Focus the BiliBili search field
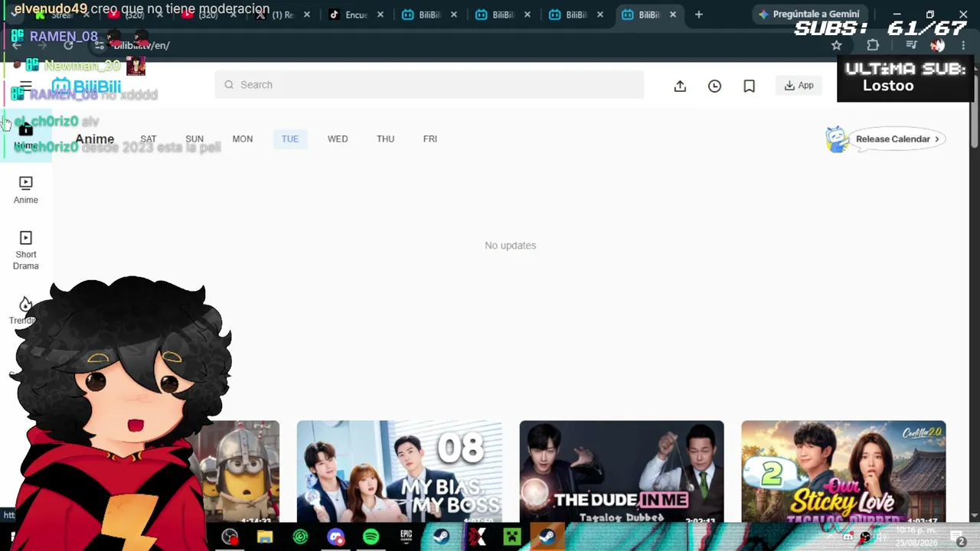This screenshot has height=551, width=980. pyautogui.click(x=430, y=85)
